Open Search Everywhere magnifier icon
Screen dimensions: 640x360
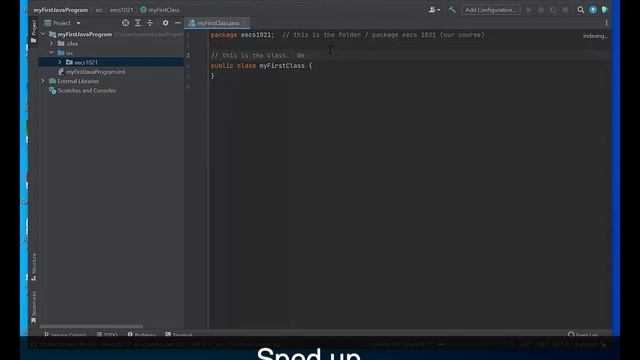click(580, 10)
